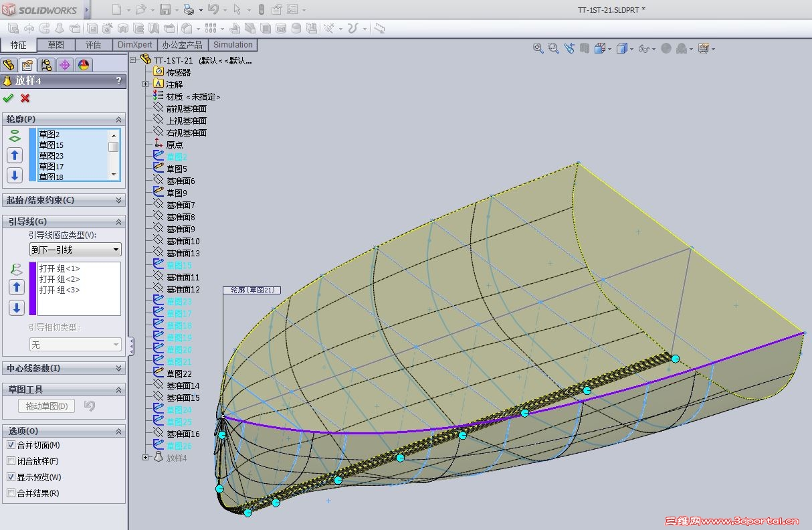Switch to the 草图 tab
The image size is (812, 530).
(56, 45)
